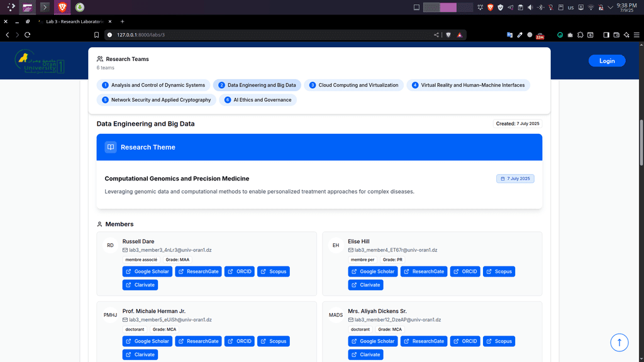Image resolution: width=644 pixels, height=362 pixels.
Task: Open a new browser tab with plus
Action: (123, 21)
